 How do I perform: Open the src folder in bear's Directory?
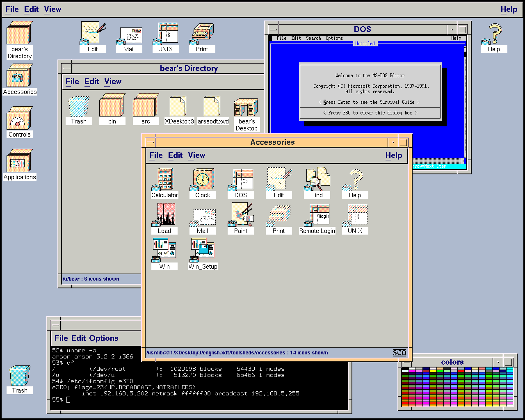[x=146, y=107]
